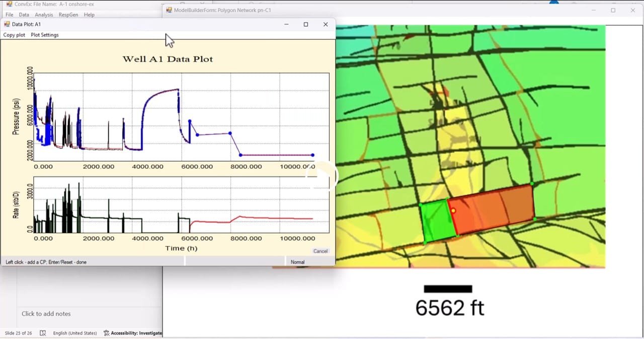Select Copy plot in the Data Plot window
Viewport: 644px width, 339px height.
[14, 35]
